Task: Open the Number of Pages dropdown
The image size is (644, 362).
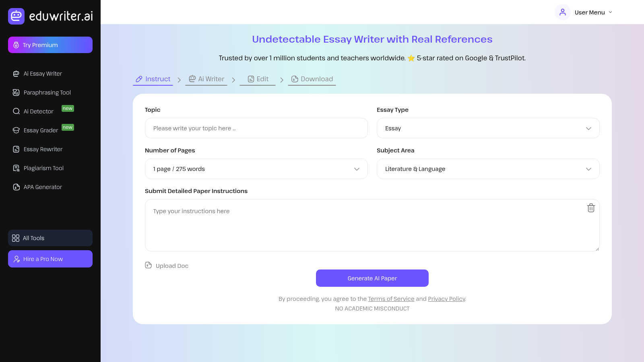Action: (256, 169)
